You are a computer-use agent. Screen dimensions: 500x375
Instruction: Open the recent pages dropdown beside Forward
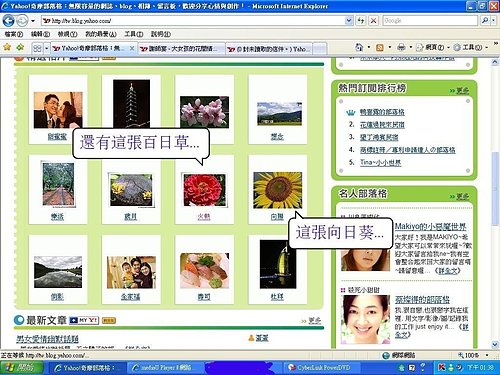(33, 21)
